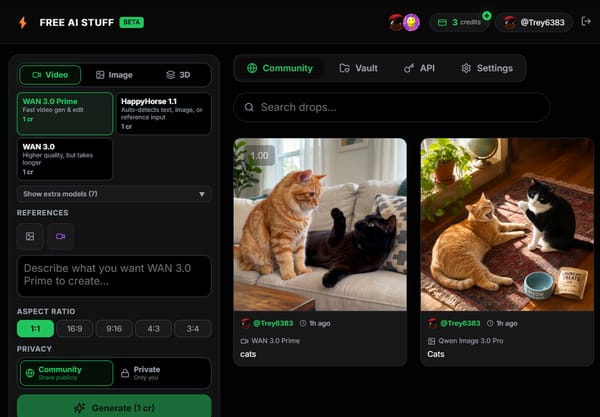
Task: Click the capitalized 'Cats' title text
Action: pyautogui.click(x=436, y=354)
